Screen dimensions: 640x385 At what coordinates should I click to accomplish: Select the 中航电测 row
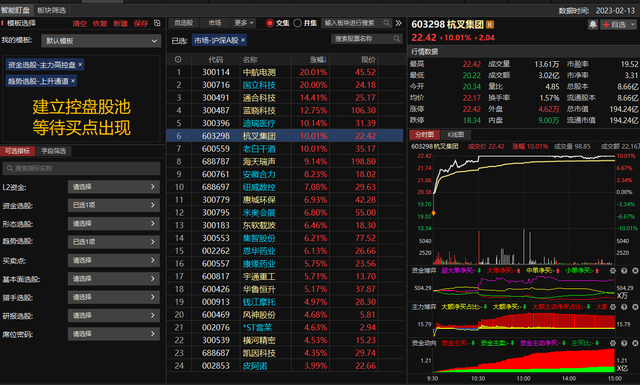(285, 72)
